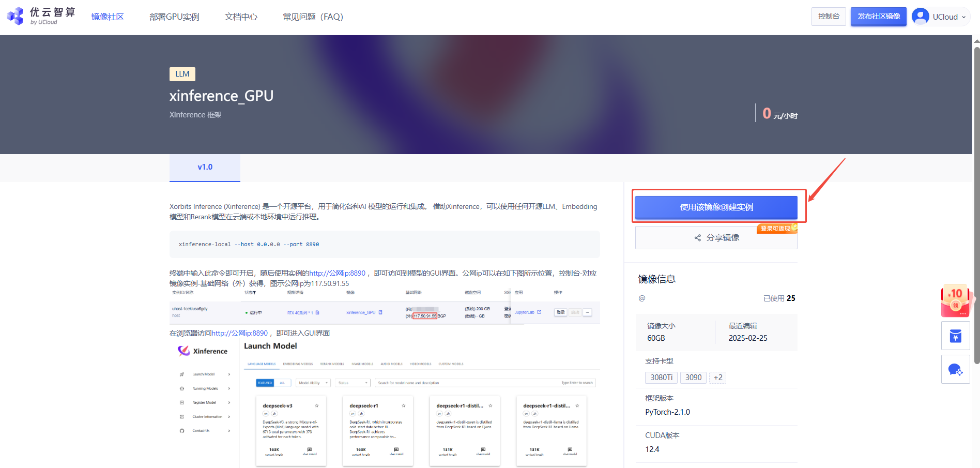Click the blue gift voucher icon

click(956, 336)
